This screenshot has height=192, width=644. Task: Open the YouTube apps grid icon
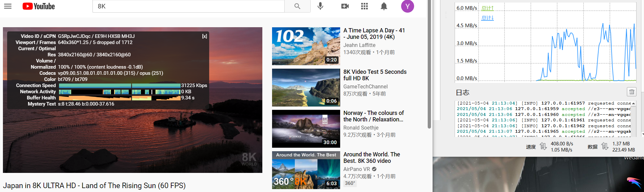[364, 6]
